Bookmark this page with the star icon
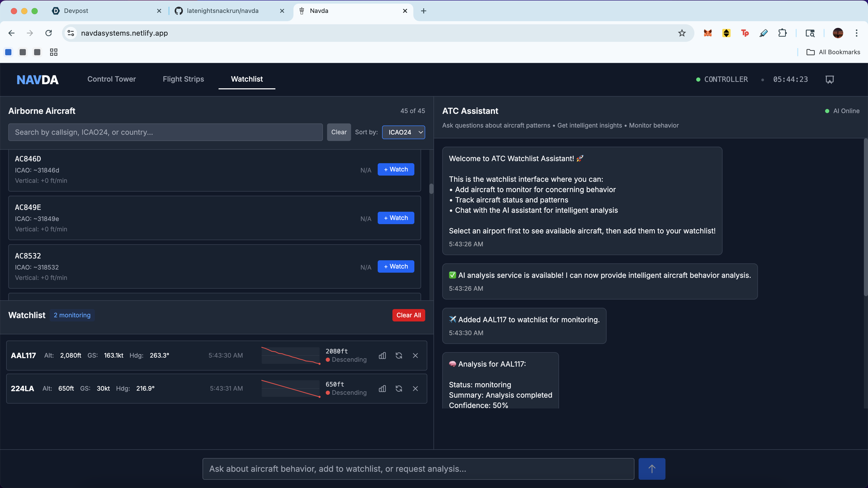868x488 pixels. coord(682,33)
